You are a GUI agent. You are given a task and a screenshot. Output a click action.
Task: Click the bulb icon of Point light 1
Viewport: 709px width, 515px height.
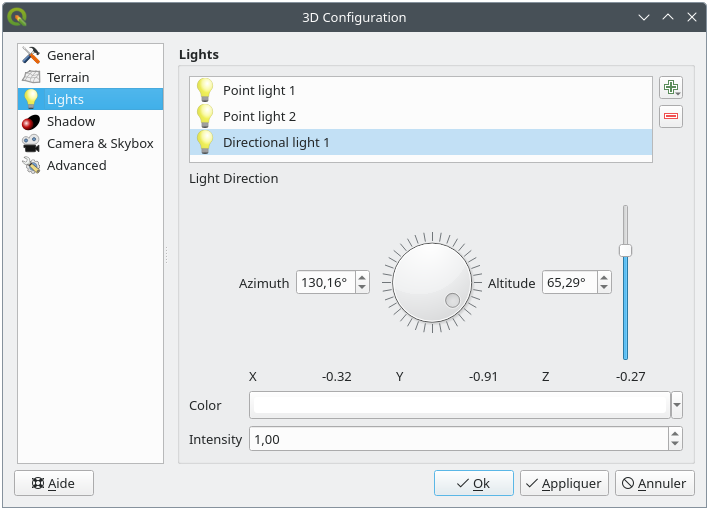[205, 90]
